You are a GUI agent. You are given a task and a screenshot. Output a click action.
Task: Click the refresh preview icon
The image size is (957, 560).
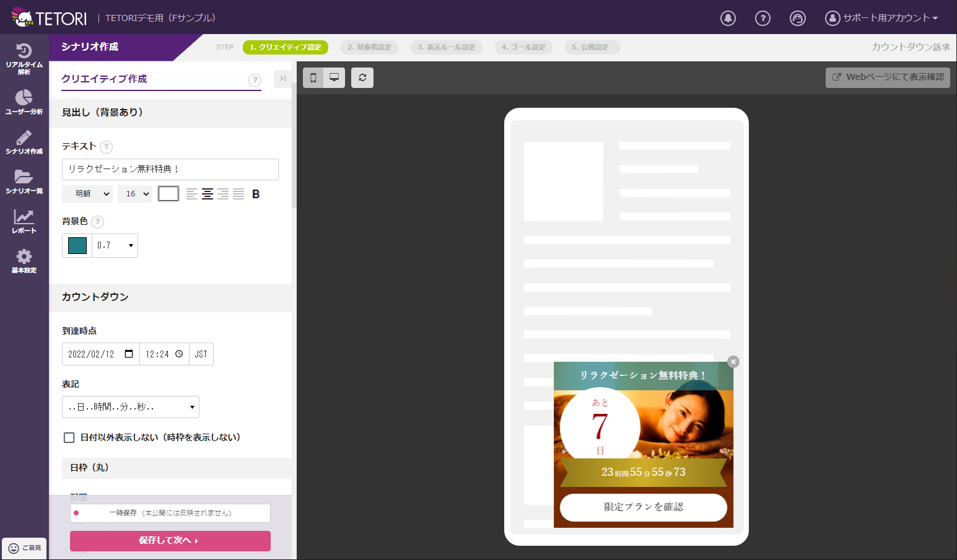coord(362,77)
